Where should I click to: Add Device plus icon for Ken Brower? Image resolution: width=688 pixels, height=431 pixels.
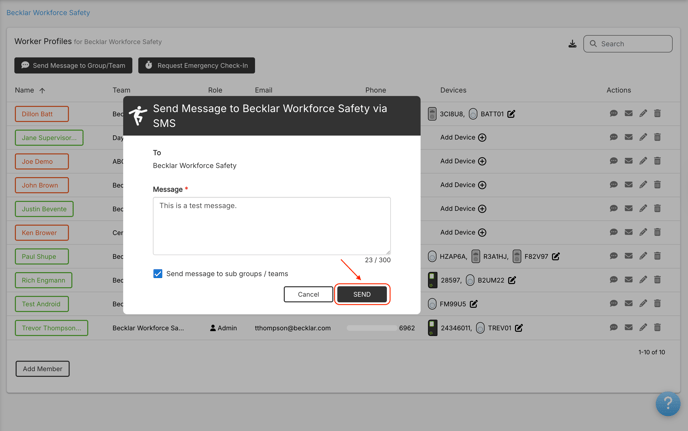[482, 232]
